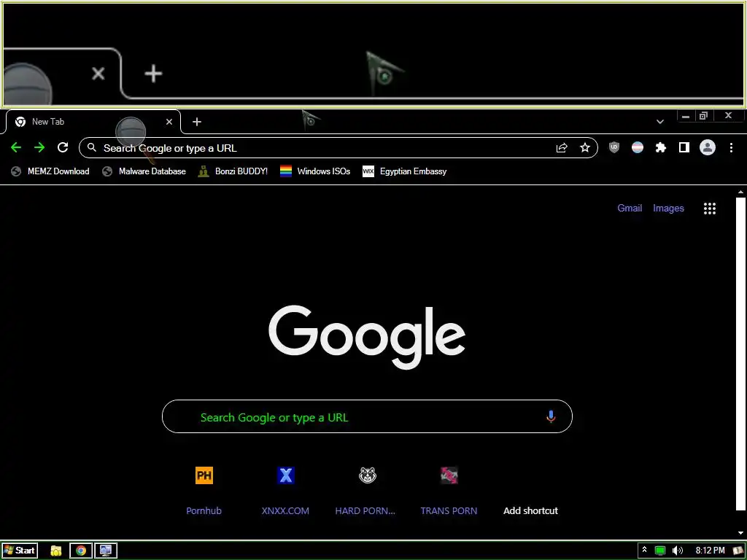
Task: Open a new tab with the plus button
Action: [197, 122]
